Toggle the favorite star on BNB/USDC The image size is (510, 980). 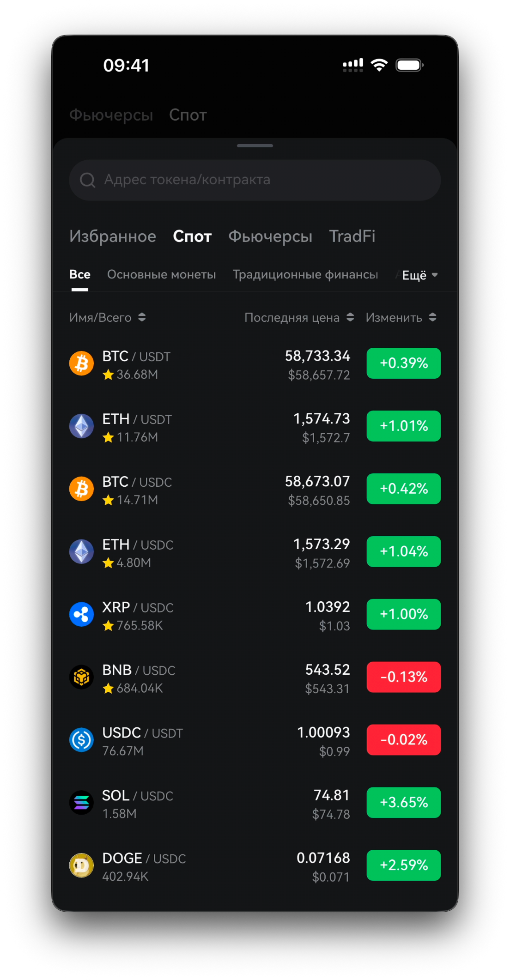click(108, 689)
